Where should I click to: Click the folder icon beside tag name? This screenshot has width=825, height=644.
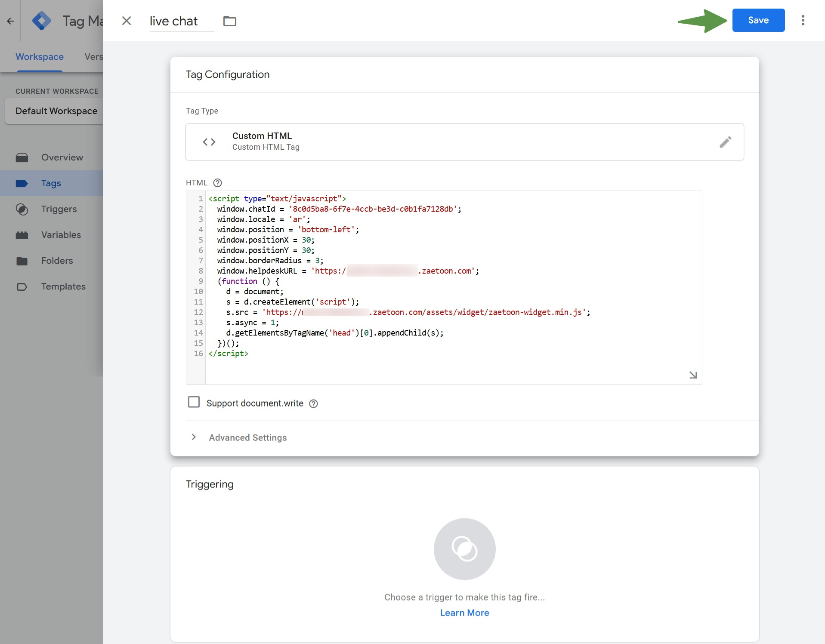pos(230,21)
